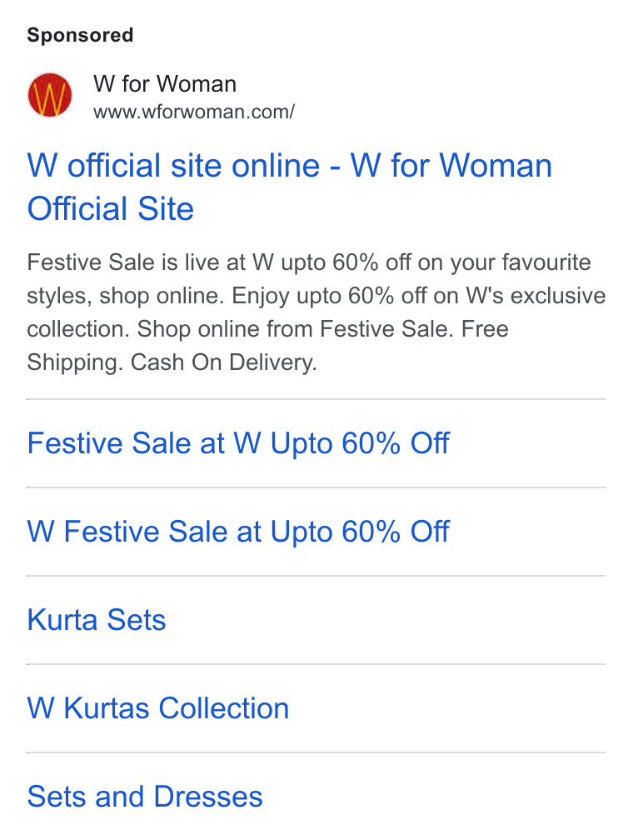633x840 pixels.
Task: Select the W for Woman advertiser name
Action: point(165,84)
